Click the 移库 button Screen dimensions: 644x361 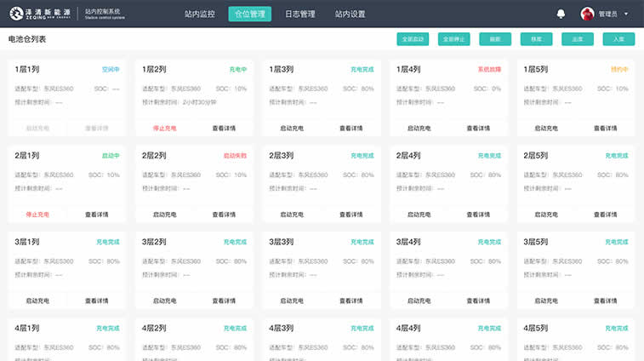(537, 39)
